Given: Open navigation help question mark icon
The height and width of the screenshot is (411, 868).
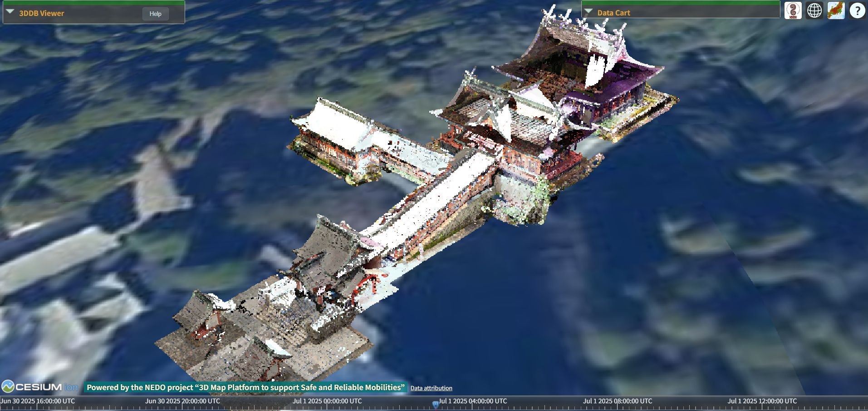Looking at the screenshot, I should 857,10.
